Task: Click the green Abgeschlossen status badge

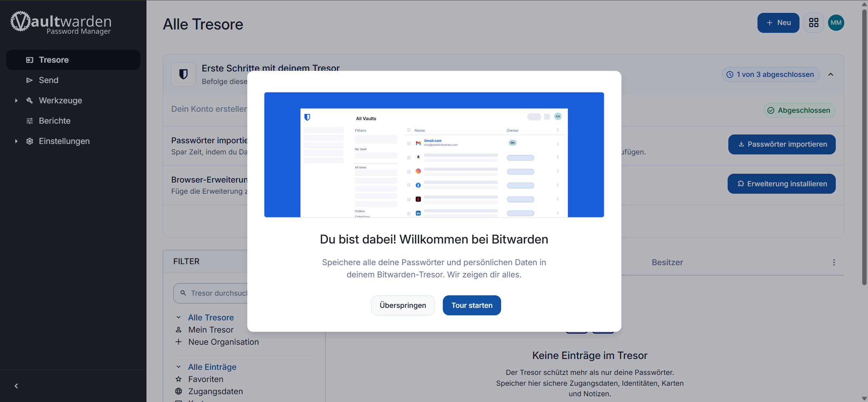Action: (x=800, y=110)
